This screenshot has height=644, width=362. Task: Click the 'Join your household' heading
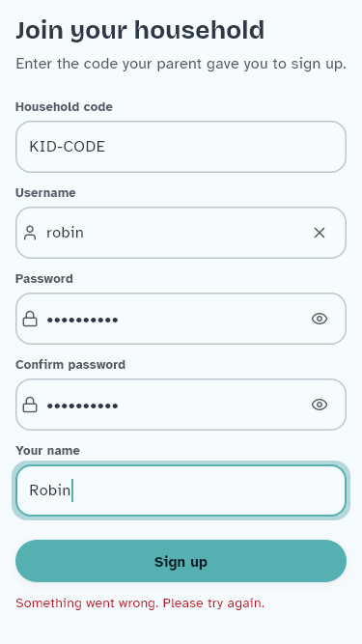point(140,30)
